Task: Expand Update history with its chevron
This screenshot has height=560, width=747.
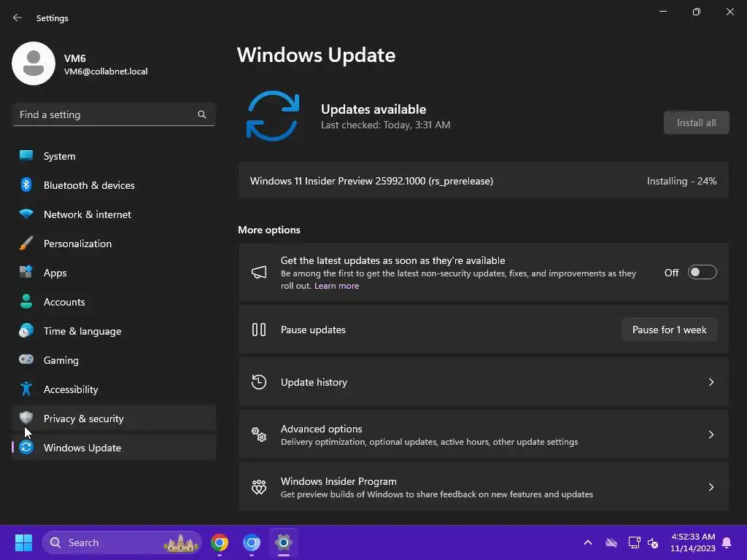Action: [711, 382]
